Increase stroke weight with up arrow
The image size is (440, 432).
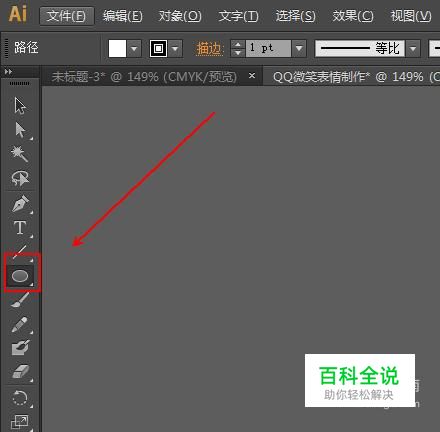[x=238, y=44]
